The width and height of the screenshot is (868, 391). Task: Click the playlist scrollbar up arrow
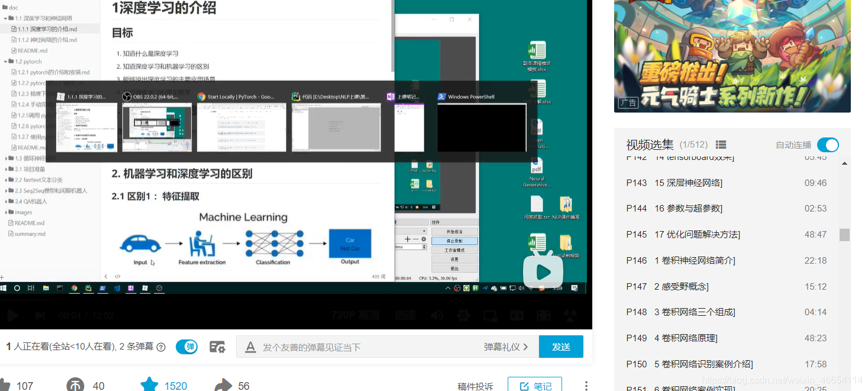click(844, 163)
